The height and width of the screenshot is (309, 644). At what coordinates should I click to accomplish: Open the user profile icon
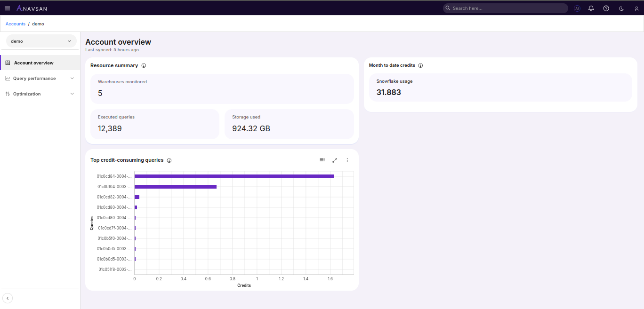pyautogui.click(x=636, y=8)
